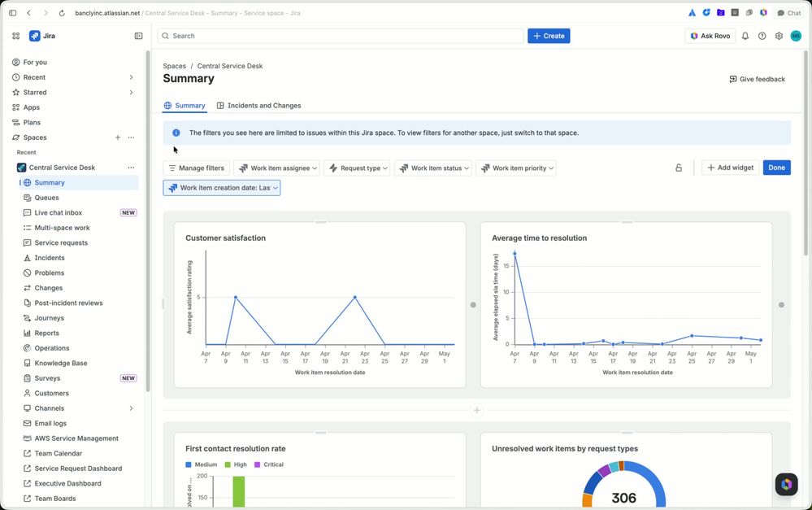Open the Work item priority dropdown
This screenshot has width=812, height=510.
coord(516,168)
